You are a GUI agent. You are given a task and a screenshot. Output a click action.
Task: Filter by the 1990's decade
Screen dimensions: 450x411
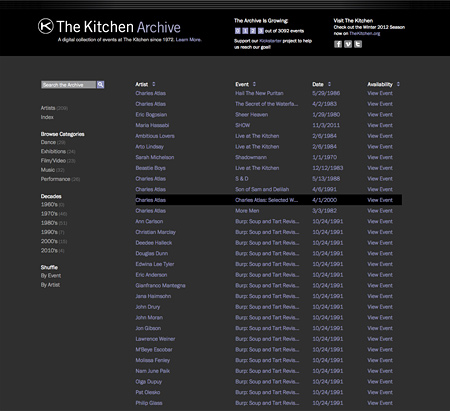(49, 232)
